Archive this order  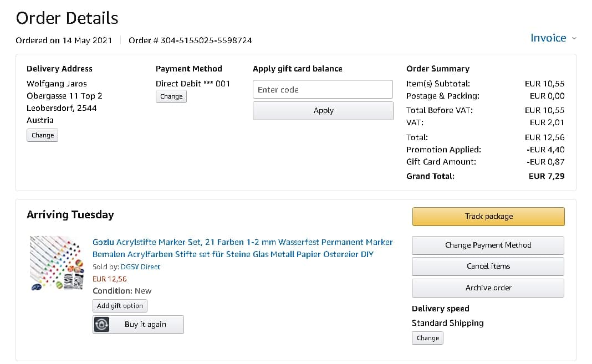488,288
